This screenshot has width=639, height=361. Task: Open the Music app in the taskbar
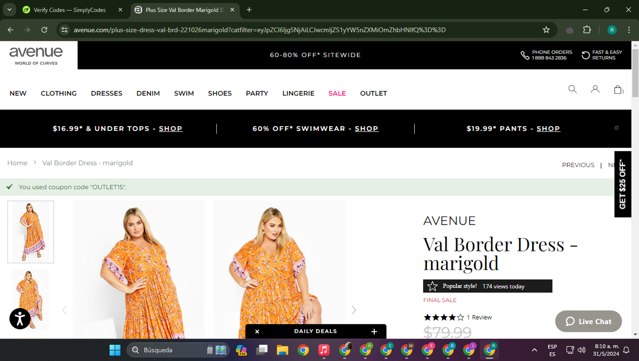coord(324,350)
